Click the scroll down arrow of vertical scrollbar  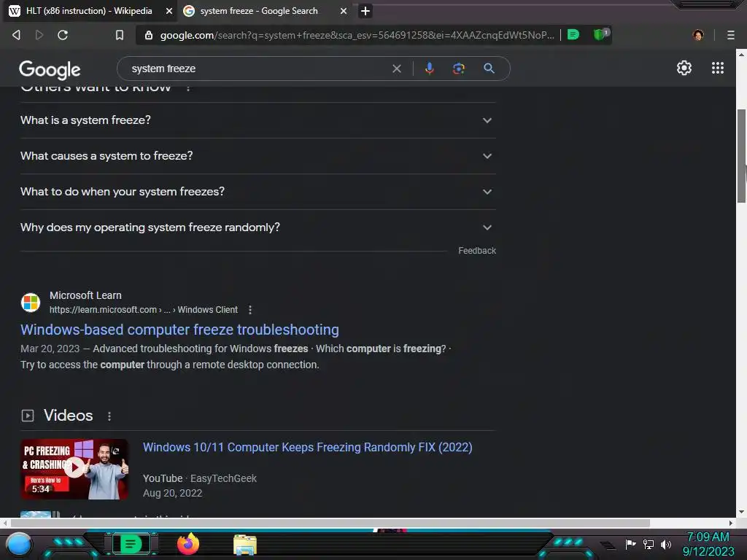(741, 513)
